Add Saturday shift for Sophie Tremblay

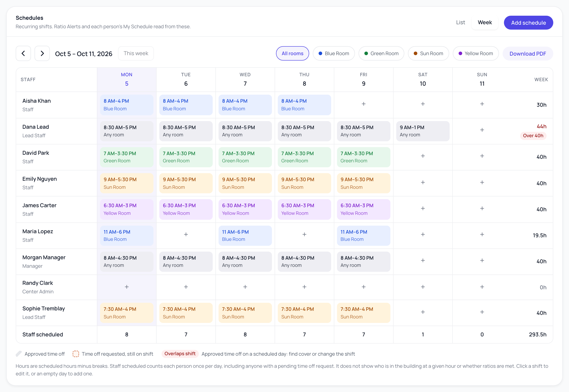(423, 312)
